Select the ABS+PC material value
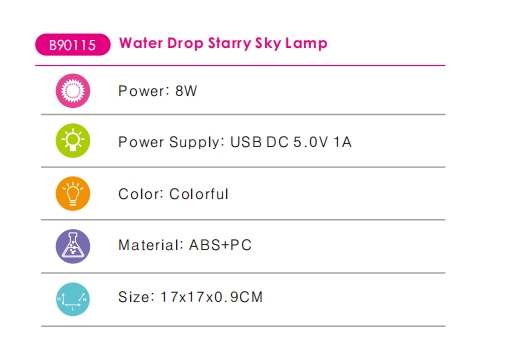 point(220,245)
